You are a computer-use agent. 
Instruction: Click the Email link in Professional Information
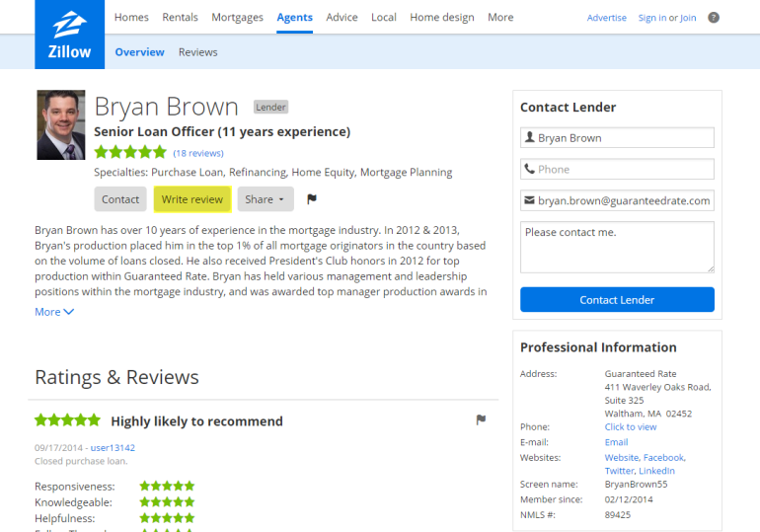(x=616, y=442)
